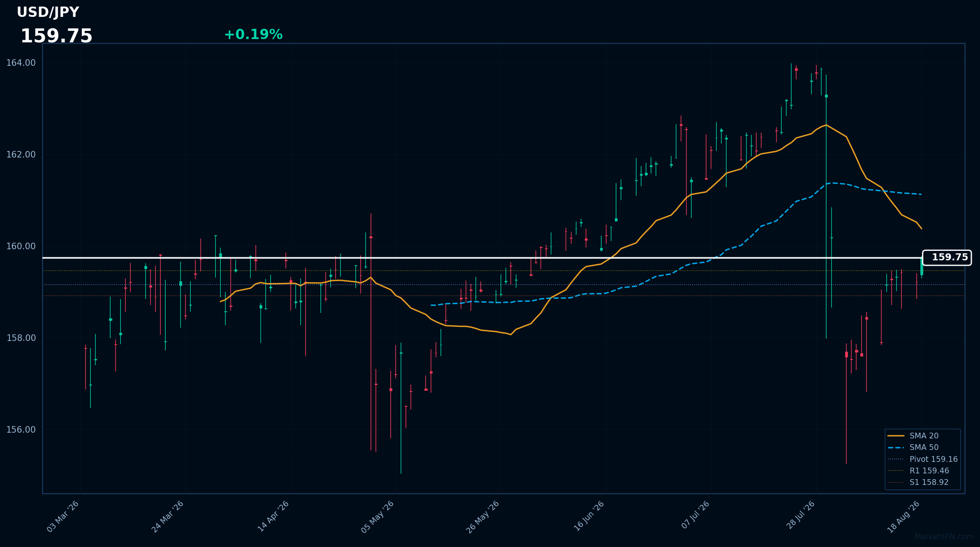Select the 16 Jun '26 date label

click(x=588, y=516)
